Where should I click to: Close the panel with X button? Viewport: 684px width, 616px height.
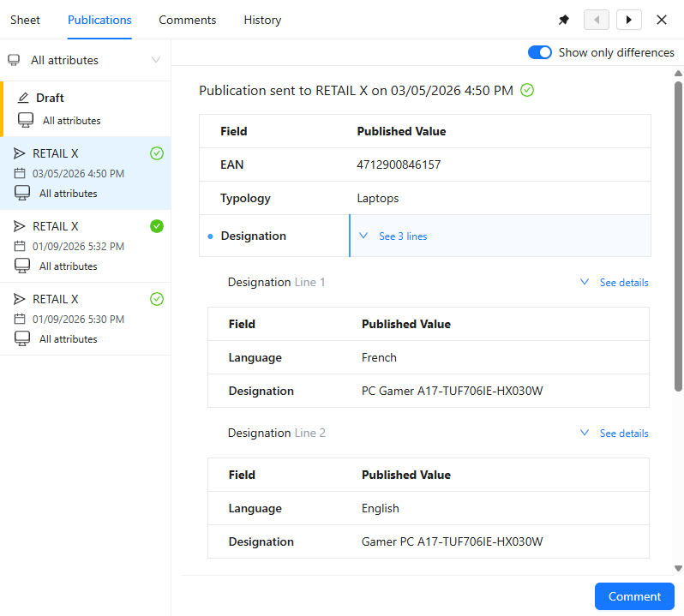pos(662,20)
